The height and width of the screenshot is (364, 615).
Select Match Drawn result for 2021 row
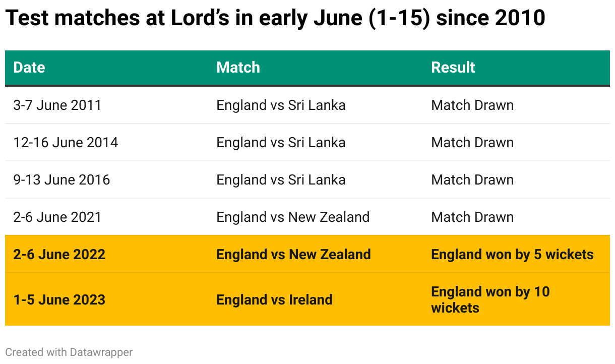pos(472,217)
